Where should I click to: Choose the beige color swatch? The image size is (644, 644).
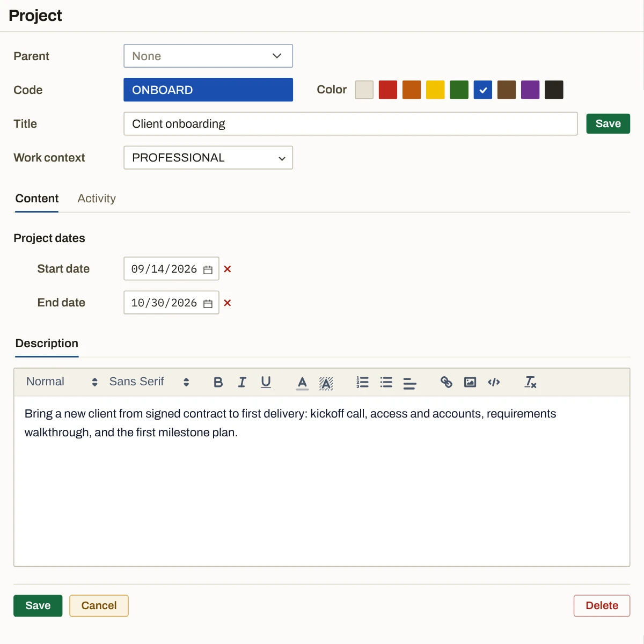(364, 90)
